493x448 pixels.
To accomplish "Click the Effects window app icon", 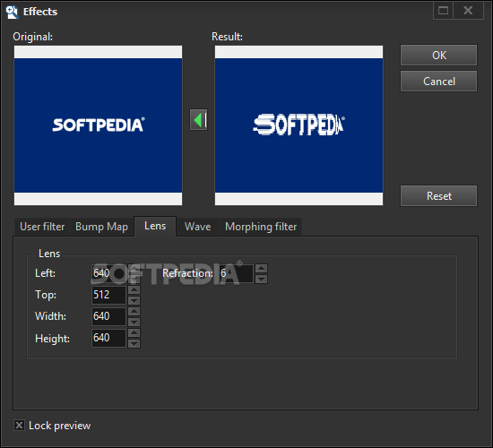I will tap(12, 12).
